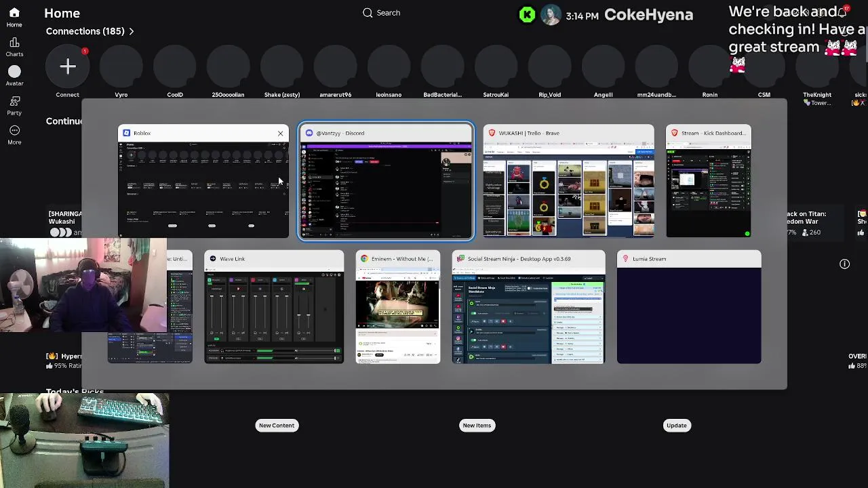Open Charts in the Roblox sidebar
The height and width of the screenshot is (488, 868).
coord(14,47)
